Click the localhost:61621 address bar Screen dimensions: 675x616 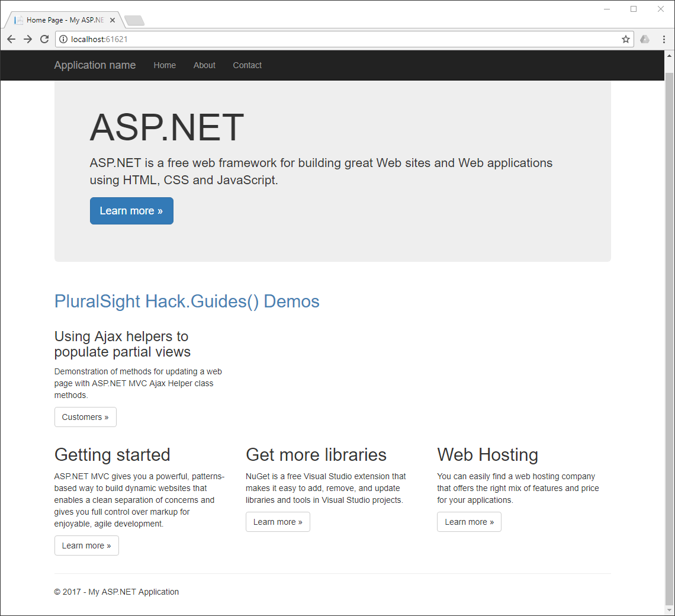click(345, 39)
